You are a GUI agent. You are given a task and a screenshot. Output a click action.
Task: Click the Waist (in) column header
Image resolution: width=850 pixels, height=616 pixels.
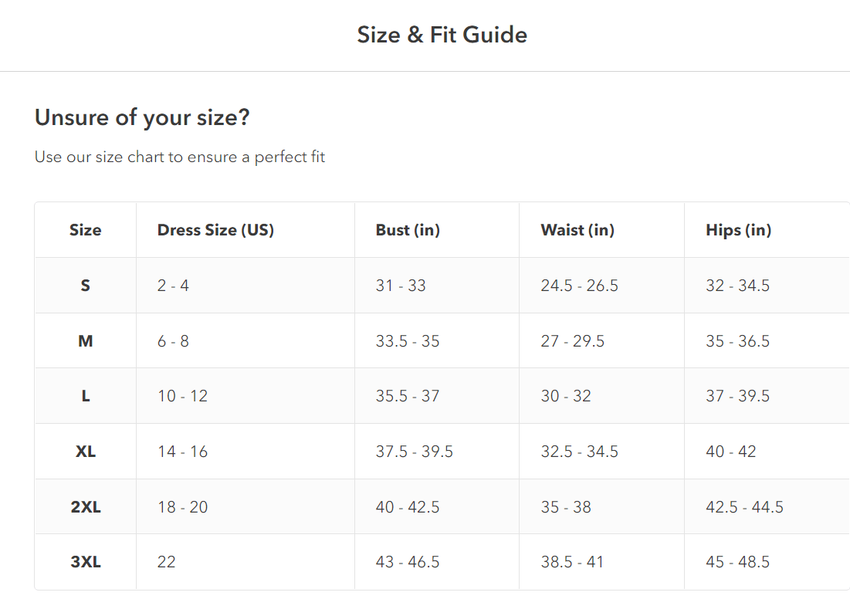pyautogui.click(x=577, y=230)
